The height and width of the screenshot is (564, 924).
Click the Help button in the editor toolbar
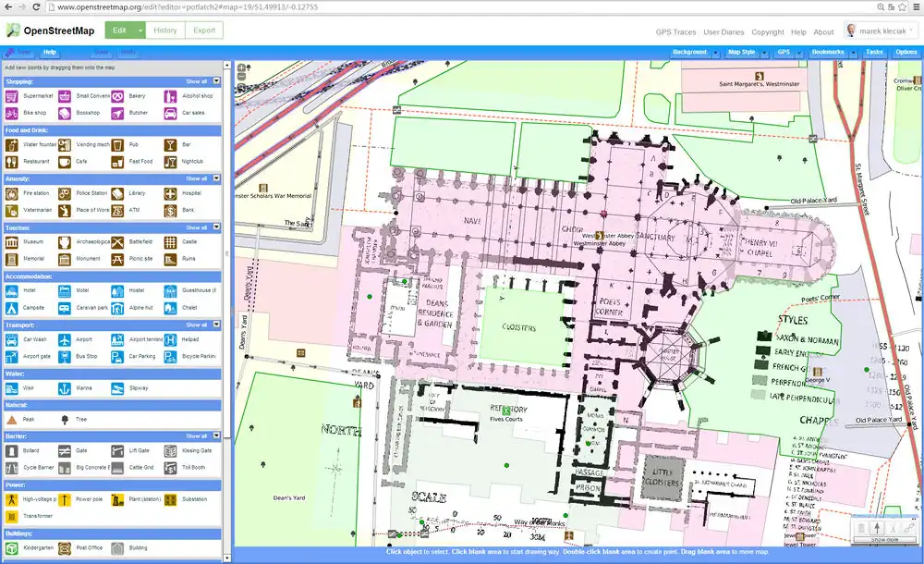tap(50, 53)
